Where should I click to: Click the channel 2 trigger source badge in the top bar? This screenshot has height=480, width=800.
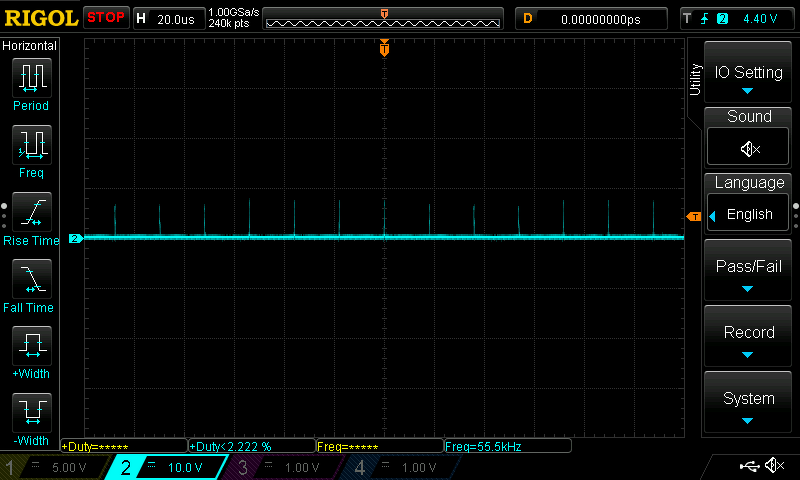(722, 19)
